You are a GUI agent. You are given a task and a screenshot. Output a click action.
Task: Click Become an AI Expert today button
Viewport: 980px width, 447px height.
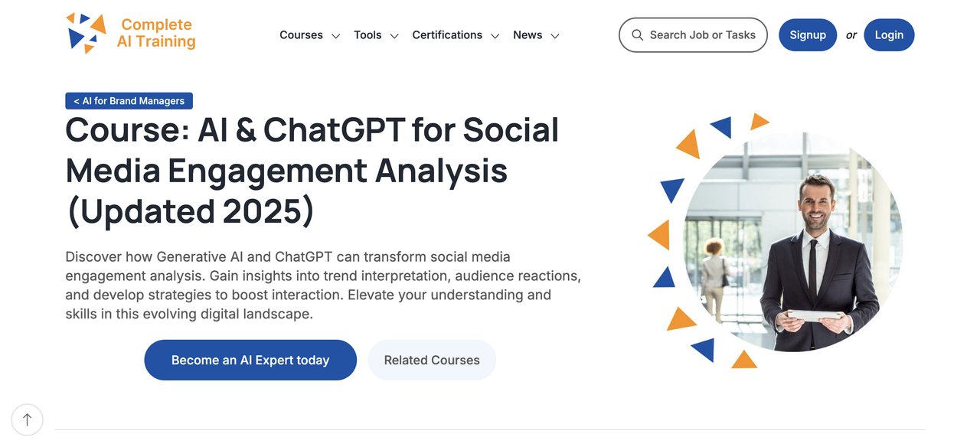point(250,360)
